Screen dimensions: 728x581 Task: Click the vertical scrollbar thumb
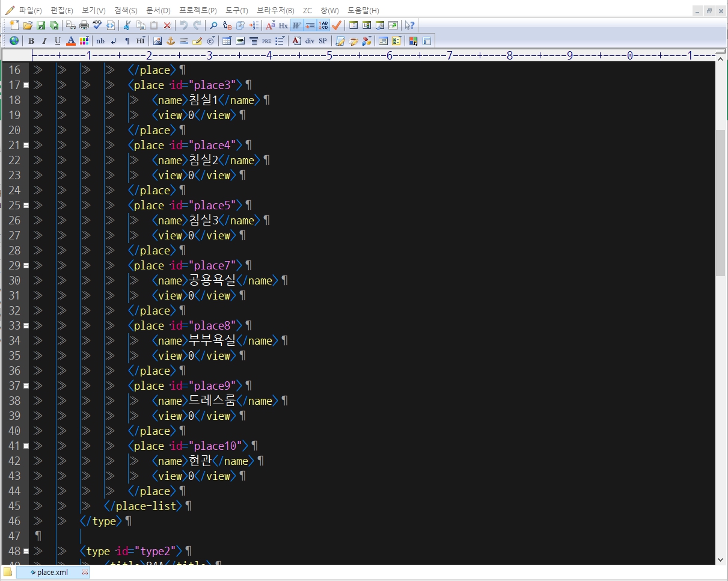coord(721,202)
